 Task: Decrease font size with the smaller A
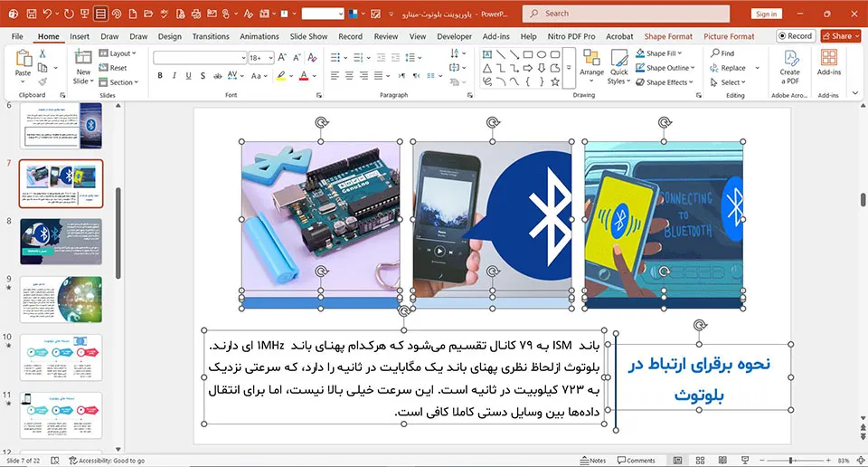(297, 57)
